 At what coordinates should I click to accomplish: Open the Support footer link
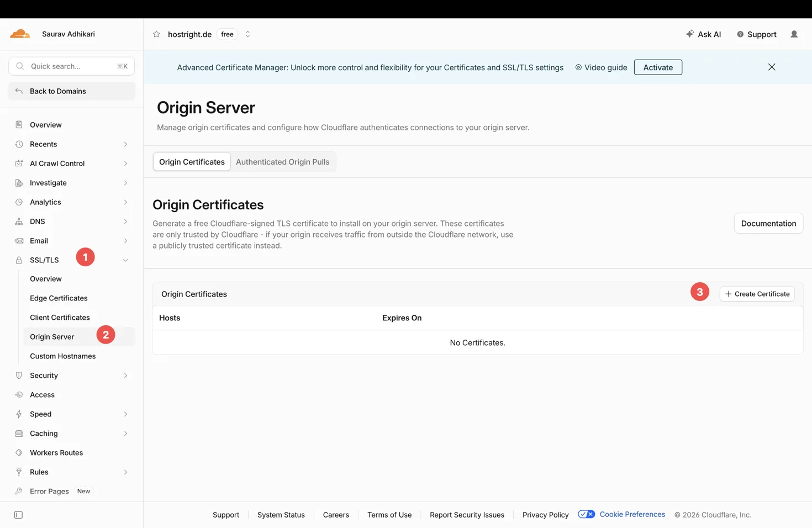tap(226, 515)
